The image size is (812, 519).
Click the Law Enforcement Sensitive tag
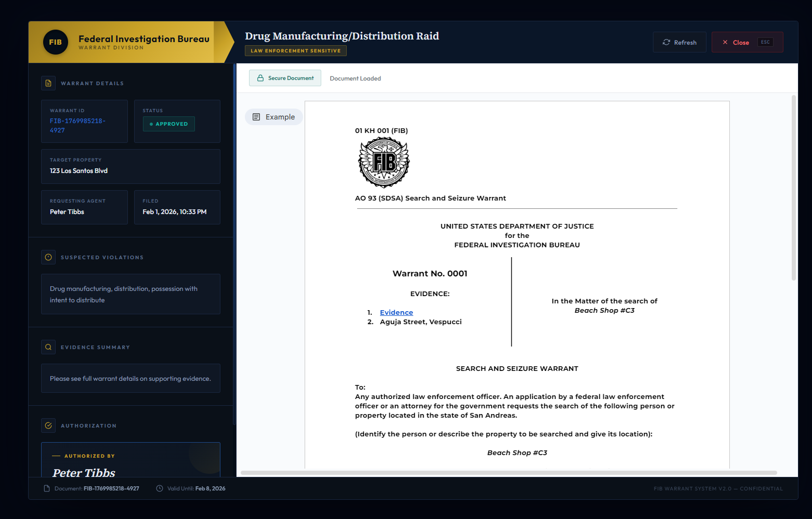tap(295, 51)
